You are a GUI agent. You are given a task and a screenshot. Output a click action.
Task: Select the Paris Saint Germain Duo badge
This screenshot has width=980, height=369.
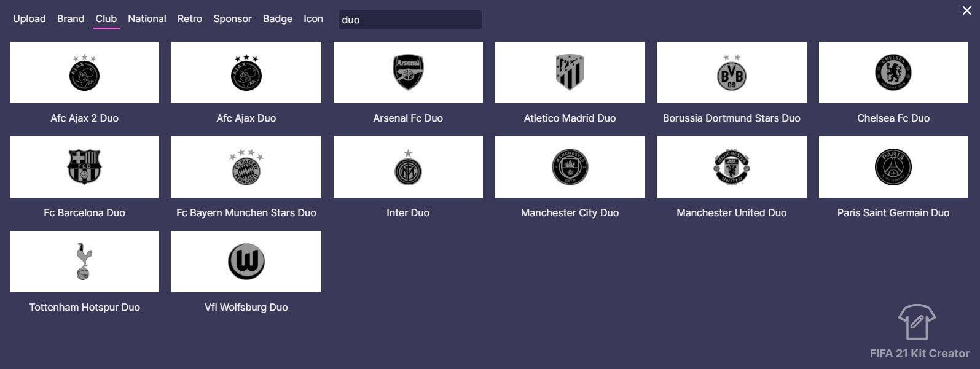893,166
